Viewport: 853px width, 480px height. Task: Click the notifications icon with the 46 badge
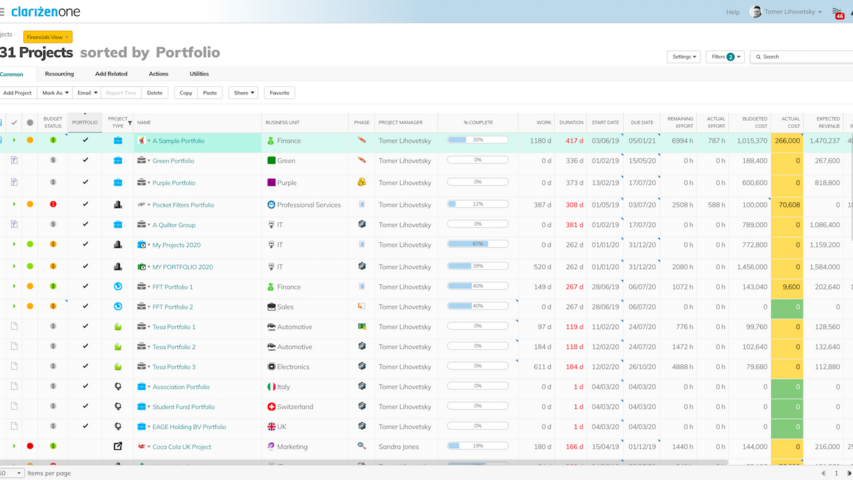point(838,13)
